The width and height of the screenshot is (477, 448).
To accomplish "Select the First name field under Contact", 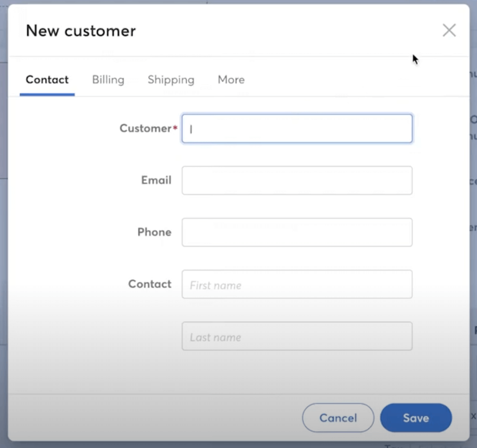I will (297, 284).
